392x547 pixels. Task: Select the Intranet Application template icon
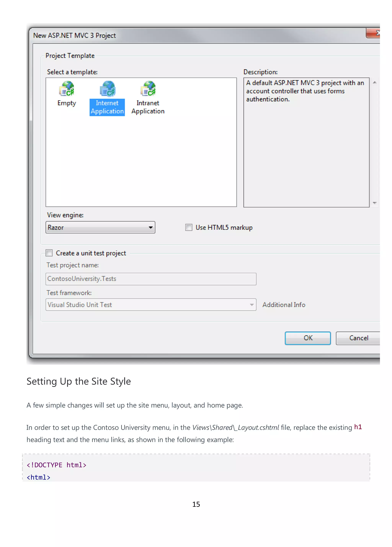click(x=148, y=88)
